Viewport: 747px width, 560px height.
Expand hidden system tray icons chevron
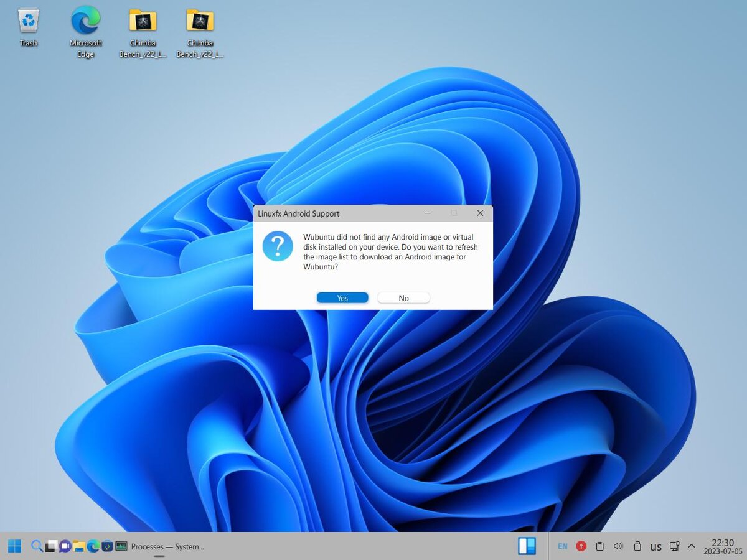coord(692,546)
